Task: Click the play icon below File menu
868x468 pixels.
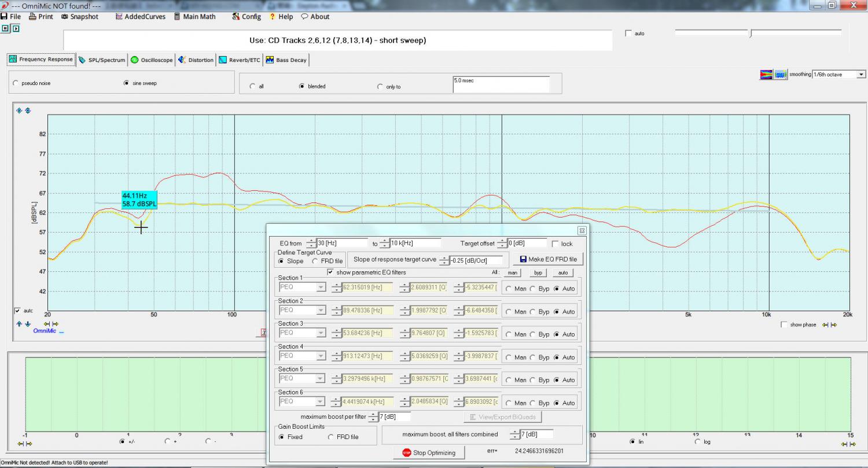Action: 16,28
